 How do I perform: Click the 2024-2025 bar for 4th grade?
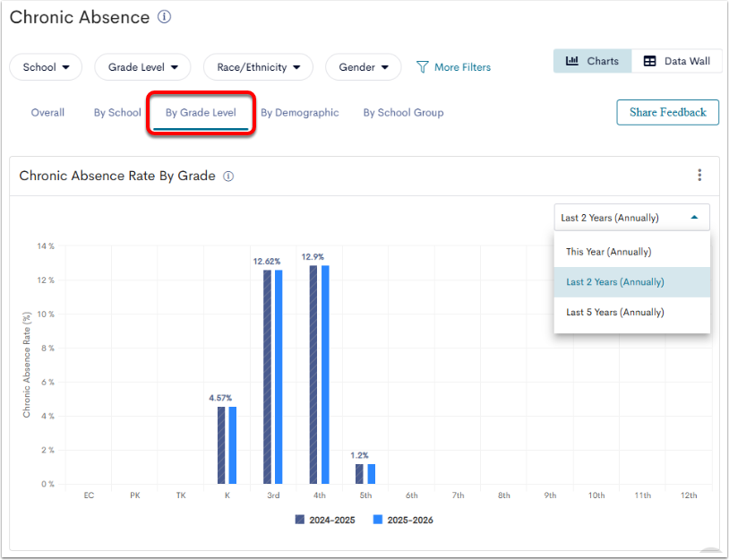(313, 375)
